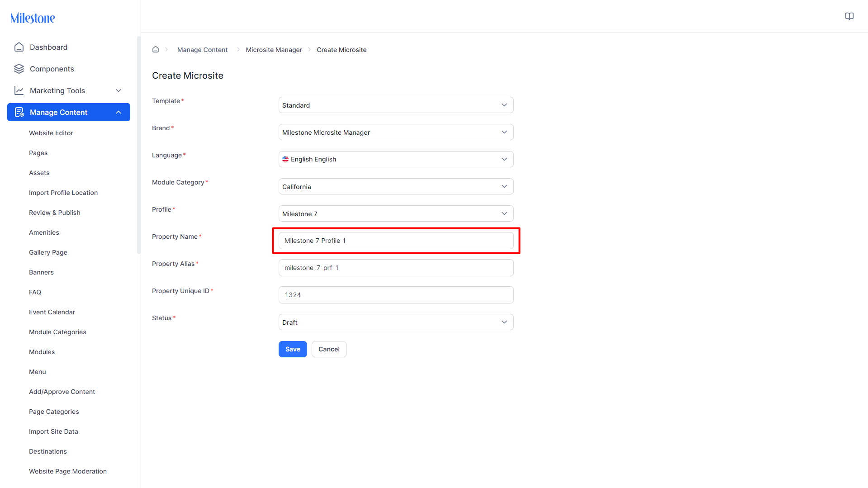Click the Manage Content document icon
This screenshot has height=488, width=868.
[x=19, y=112]
